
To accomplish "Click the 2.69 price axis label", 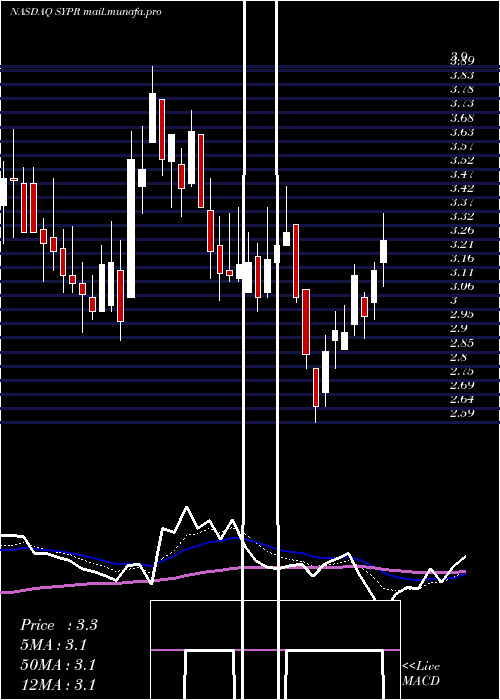I will click(462, 385).
